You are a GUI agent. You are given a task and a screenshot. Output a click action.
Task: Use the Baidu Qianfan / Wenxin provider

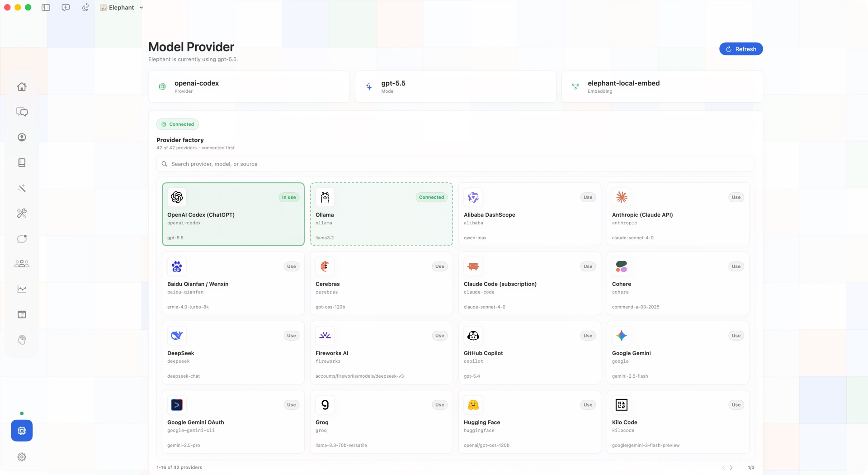click(x=291, y=266)
